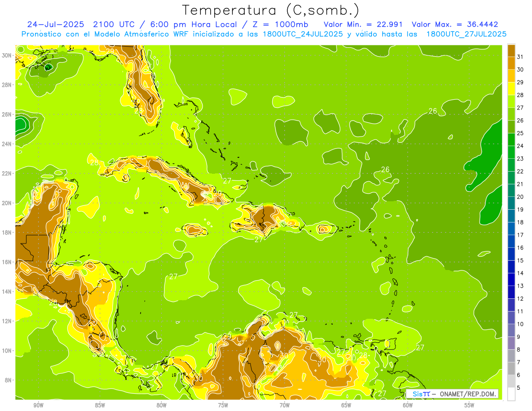The height and width of the screenshot is (411, 532).
Task: Click the "18" color scale label
Action: pyautogui.click(x=520, y=222)
